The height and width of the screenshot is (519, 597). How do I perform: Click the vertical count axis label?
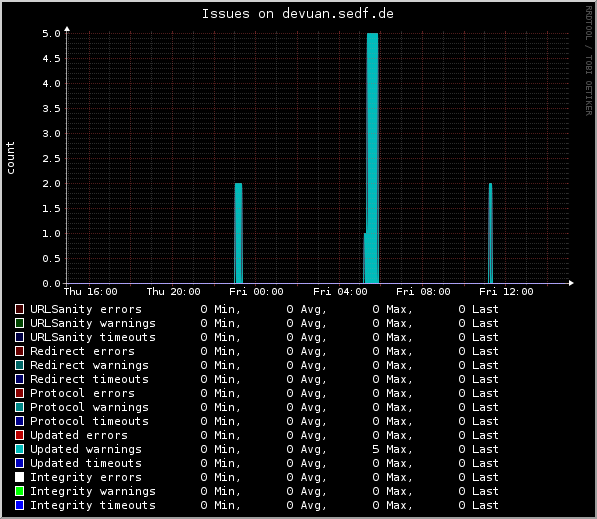(x=10, y=158)
